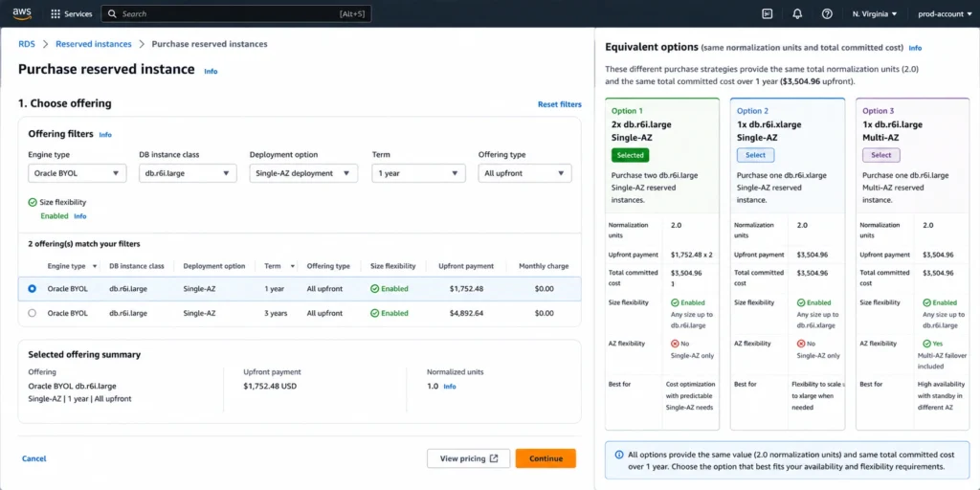Screen dimensions: 980x490
Task: Click the Enabled check icon in the 1 year row
Action: click(375, 289)
